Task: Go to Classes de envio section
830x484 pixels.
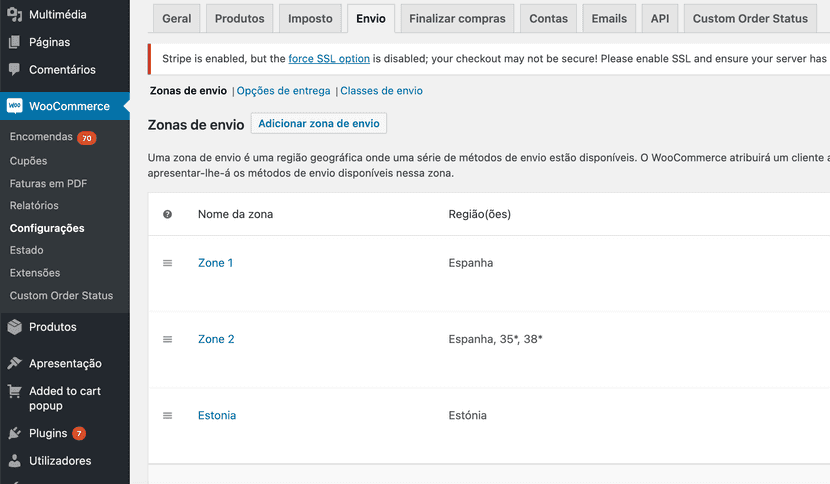Action: (x=381, y=91)
